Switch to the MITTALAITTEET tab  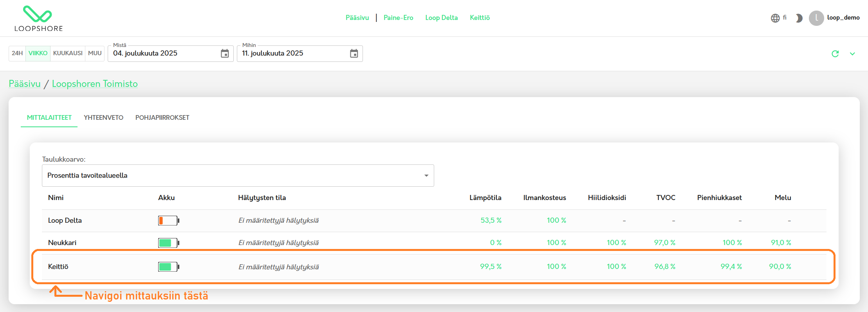pyautogui.click(x=49, y=117)
